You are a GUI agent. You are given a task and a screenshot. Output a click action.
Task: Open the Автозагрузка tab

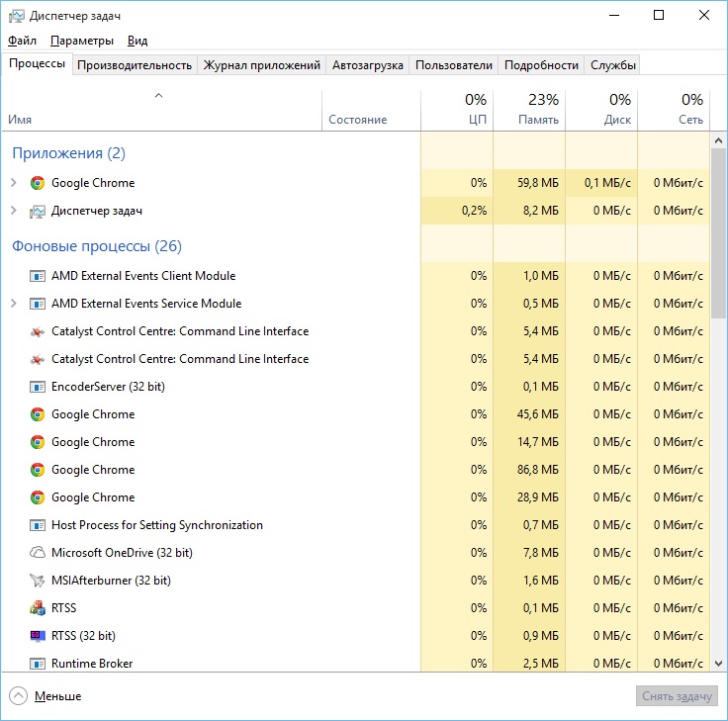[368, 65]
